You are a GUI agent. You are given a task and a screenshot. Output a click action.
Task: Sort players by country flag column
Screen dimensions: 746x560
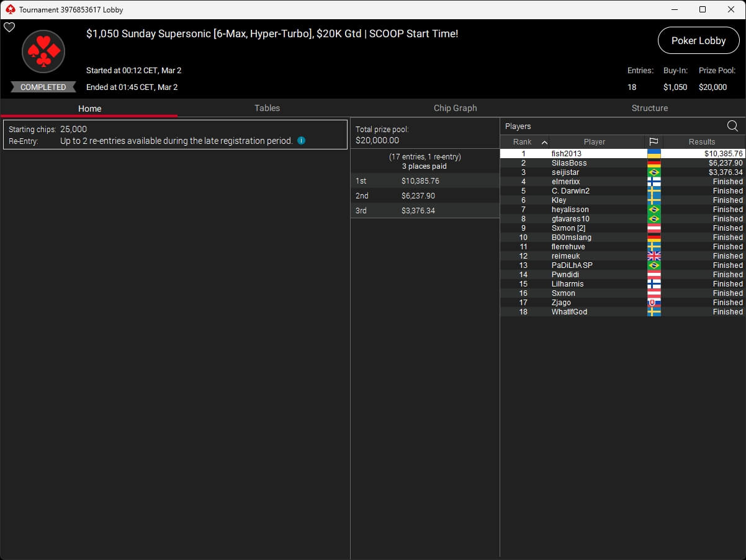click(x=654, y=142)
